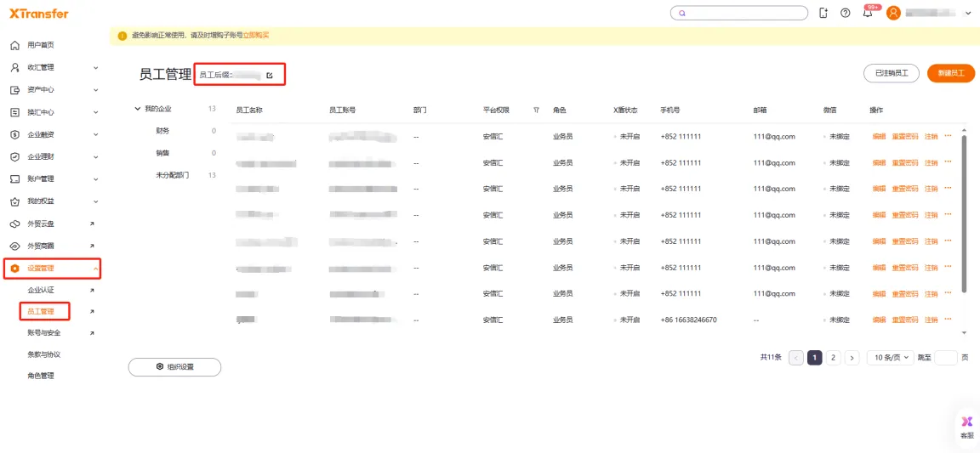Viewport: 980px width, 453px height.
Task: Open the account dropdown arrow beside the username
Action: (x=968, y=14)
